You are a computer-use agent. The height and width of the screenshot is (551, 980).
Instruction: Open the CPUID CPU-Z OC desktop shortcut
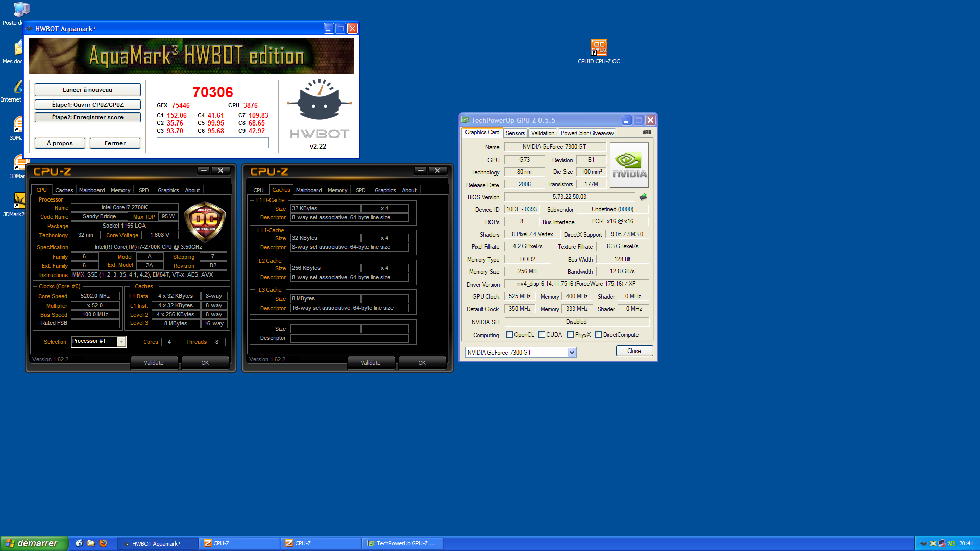pyautogui.click(x=599, y=52)
